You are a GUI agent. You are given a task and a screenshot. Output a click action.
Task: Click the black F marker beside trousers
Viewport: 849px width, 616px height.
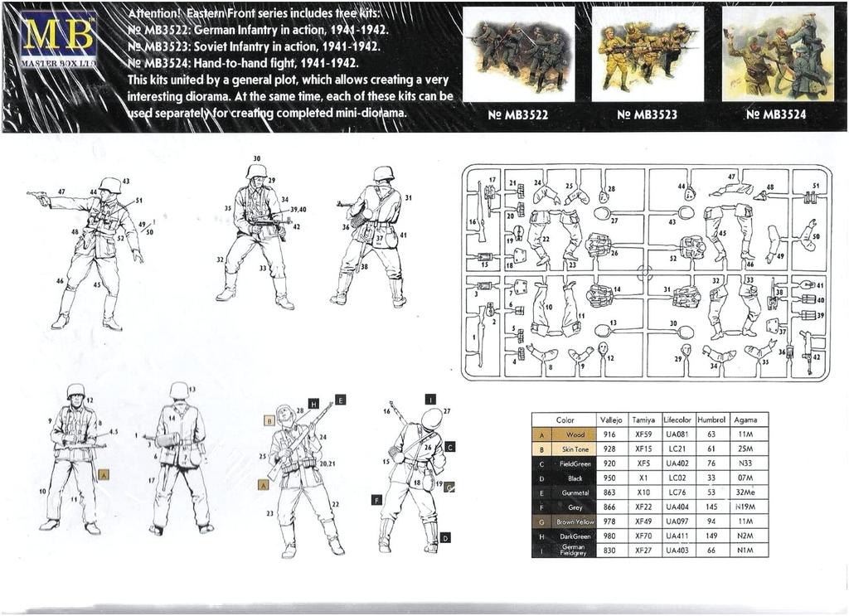click(376, 500)
